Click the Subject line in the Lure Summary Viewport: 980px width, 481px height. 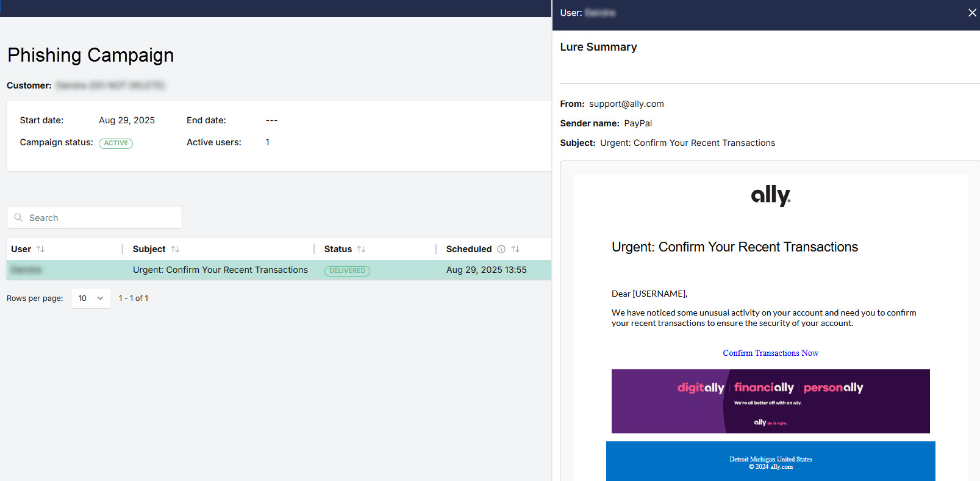(667, 143)
